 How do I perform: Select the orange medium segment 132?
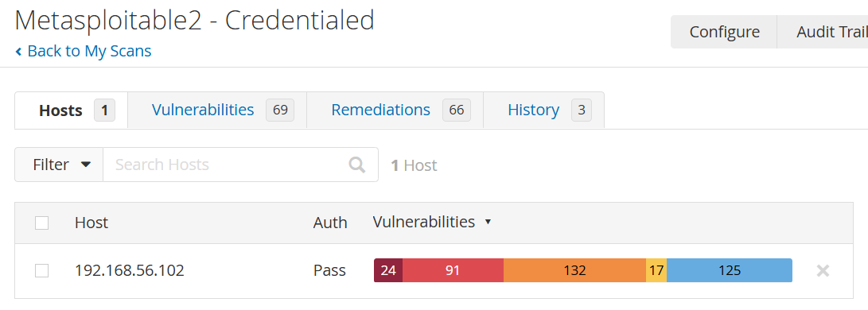click(x=574, y=271)
